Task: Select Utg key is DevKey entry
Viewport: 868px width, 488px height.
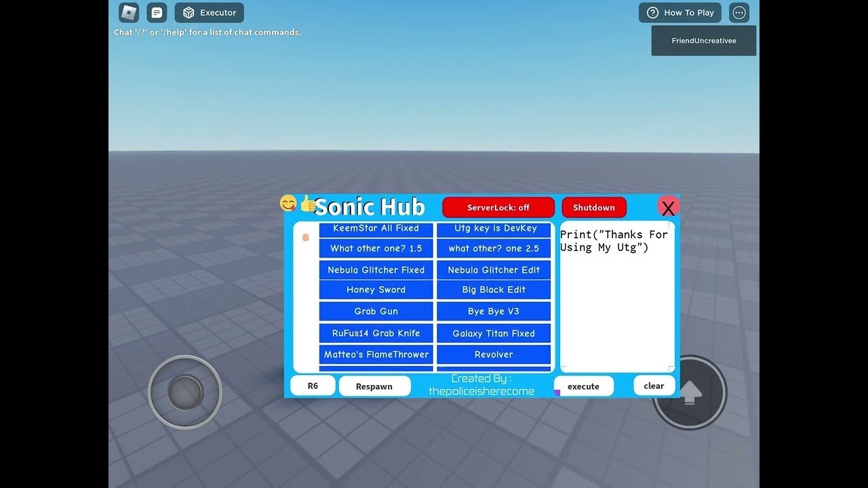Action: [494, 229]
